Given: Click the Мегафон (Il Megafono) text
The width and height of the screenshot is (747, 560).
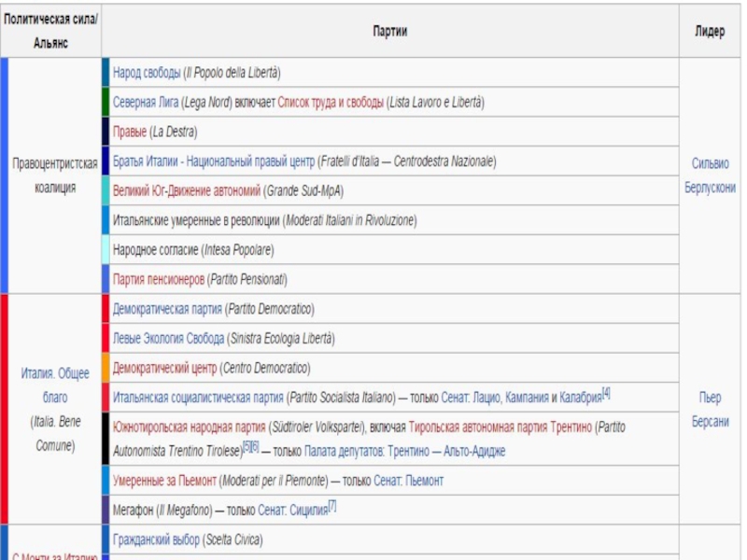Looking at the screenshot, I should [x=162, y=510].
